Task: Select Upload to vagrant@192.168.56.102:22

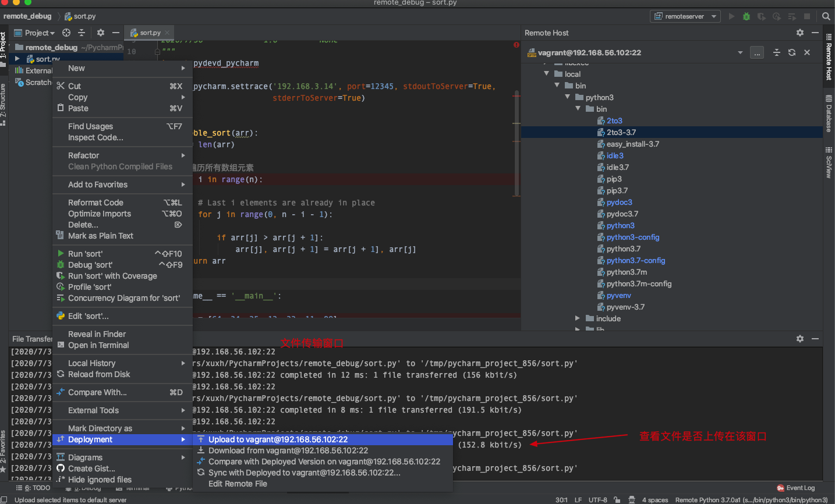Action: (323, 439)
